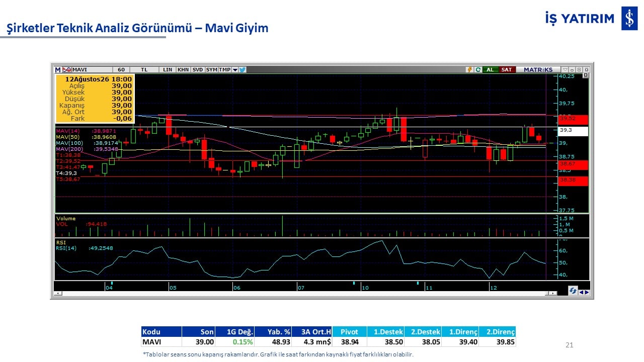The width and height of the screenshot is (644, 362).
Task: Click the Pivot column header
Action: click(x=350, y=332)
